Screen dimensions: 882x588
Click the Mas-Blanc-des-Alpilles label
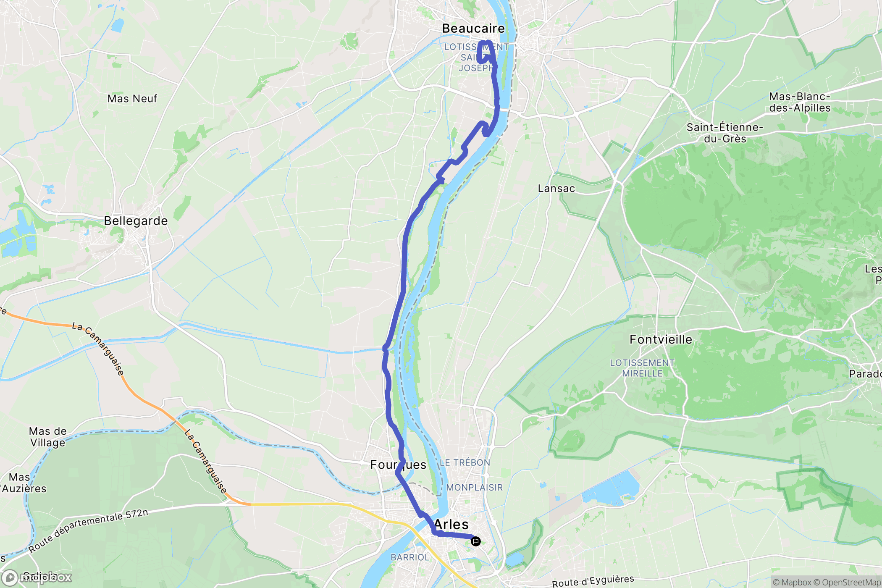[800, 102]
